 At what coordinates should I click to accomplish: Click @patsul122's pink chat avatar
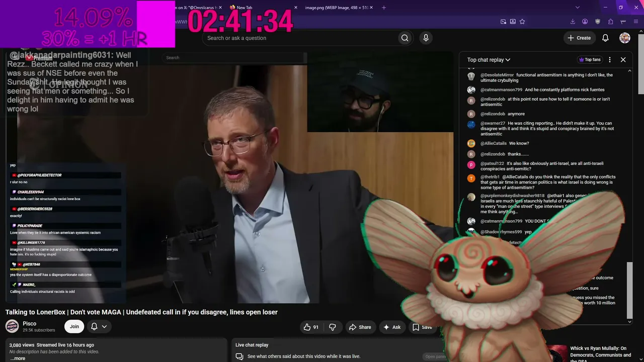click(471, 165)
